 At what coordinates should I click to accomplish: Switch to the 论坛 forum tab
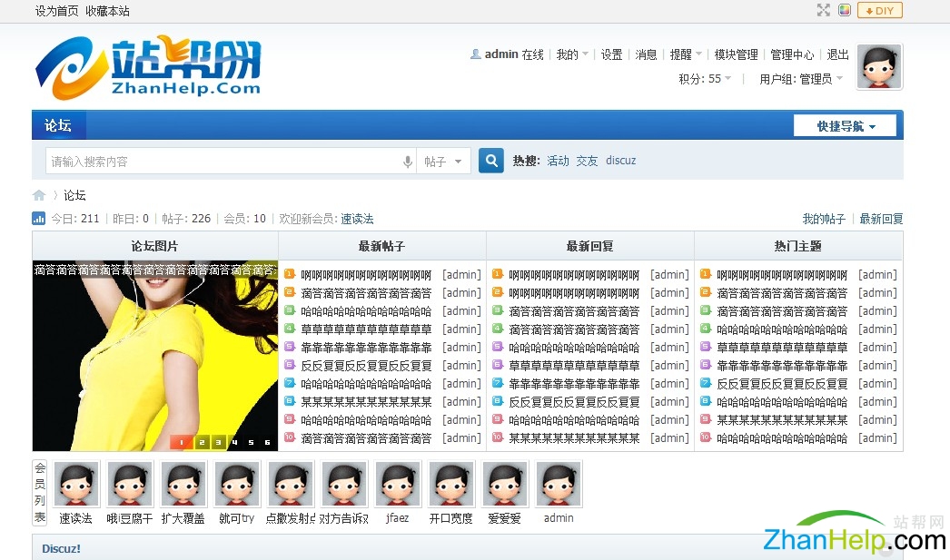58,125
